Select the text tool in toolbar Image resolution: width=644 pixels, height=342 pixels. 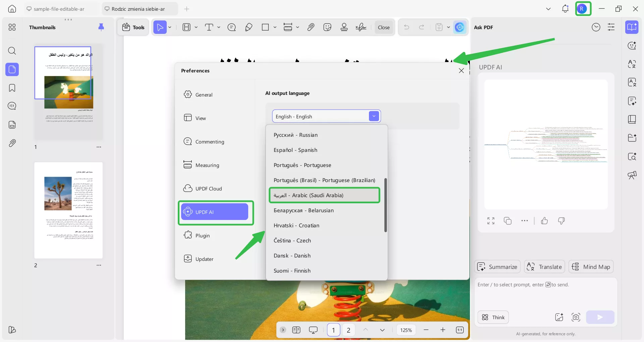[209, 27]
